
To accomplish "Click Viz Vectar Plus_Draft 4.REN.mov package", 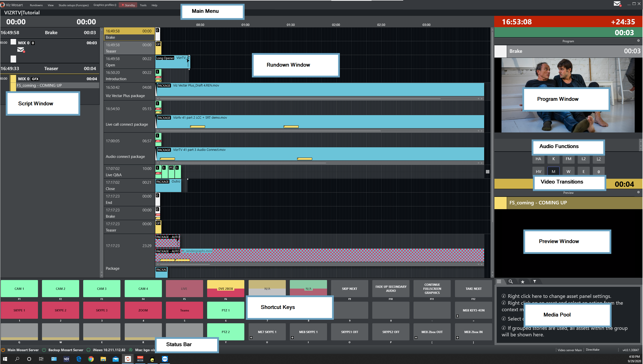I will click(320, 89).
